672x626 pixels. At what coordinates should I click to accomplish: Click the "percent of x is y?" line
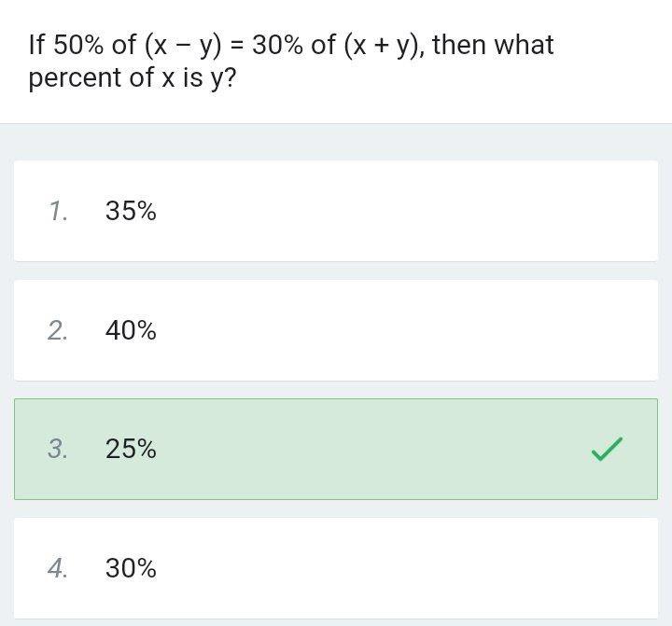(132, 77)
